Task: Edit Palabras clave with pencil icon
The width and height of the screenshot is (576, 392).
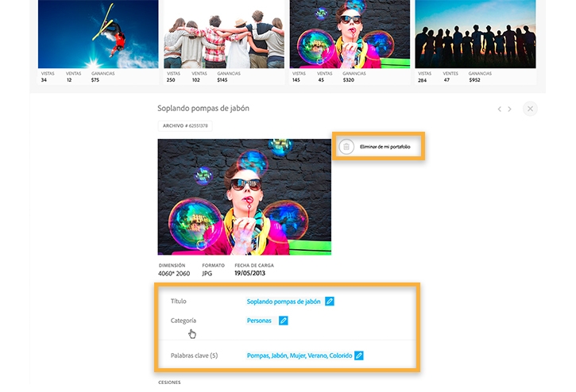Action: click(359, 355)
